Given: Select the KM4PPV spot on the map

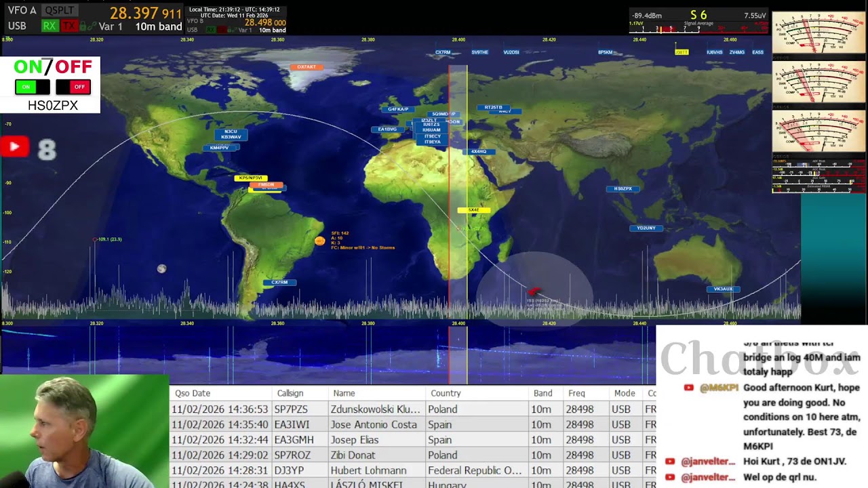Looking at the screenshot, I should click(x=219, y=148).
